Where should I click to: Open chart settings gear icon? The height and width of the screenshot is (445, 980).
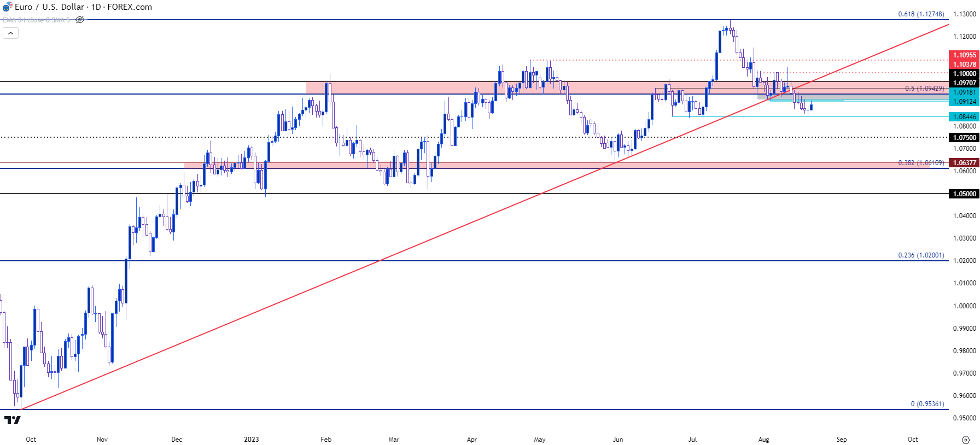(966, 440)
